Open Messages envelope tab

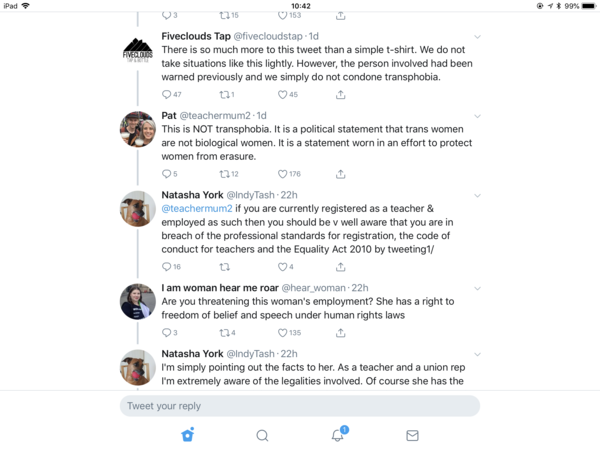(x=412, y=435)
